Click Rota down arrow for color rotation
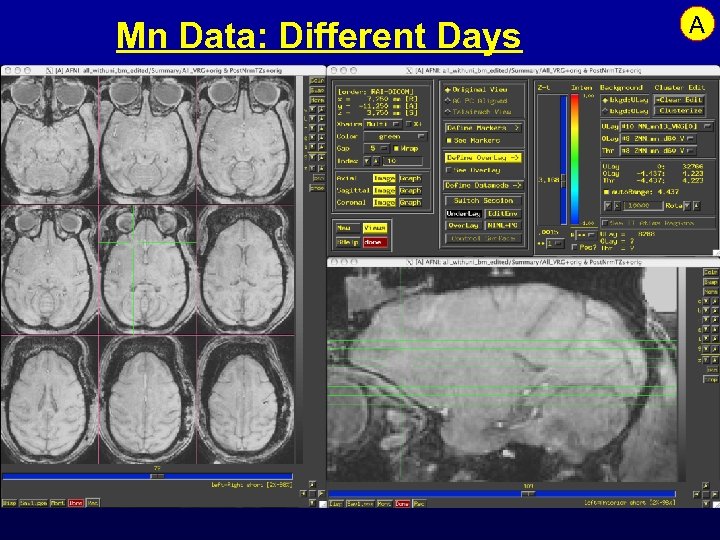This screenshot has height=540, width=720. click(x=687, y=206)
